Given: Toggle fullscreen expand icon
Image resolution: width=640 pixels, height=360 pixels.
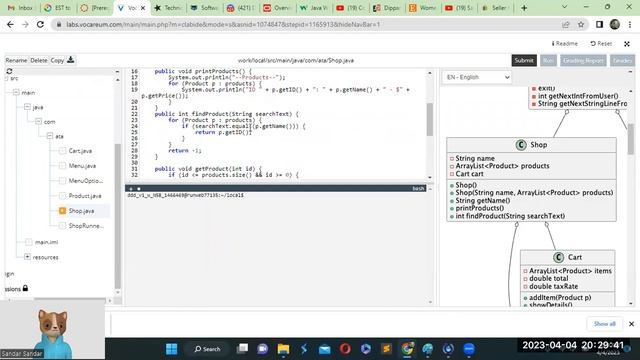Looking at the screenshot, I should point(627,44).
